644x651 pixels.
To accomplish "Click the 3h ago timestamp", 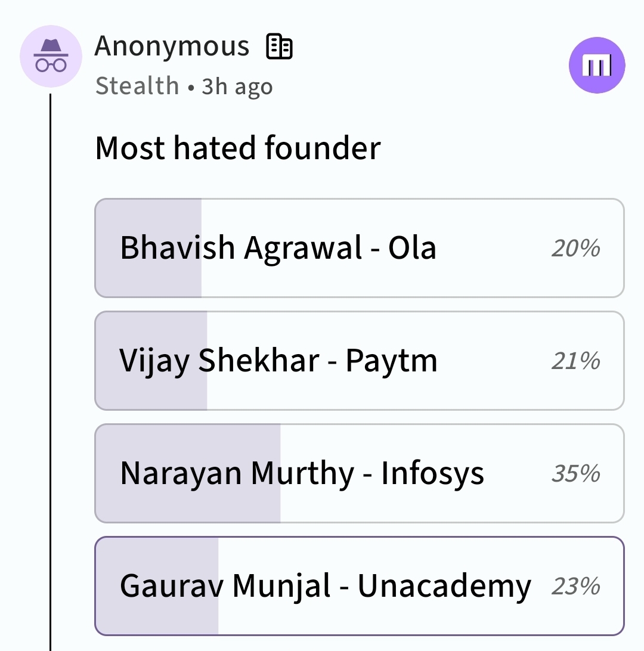I will [x=237, y=86].
